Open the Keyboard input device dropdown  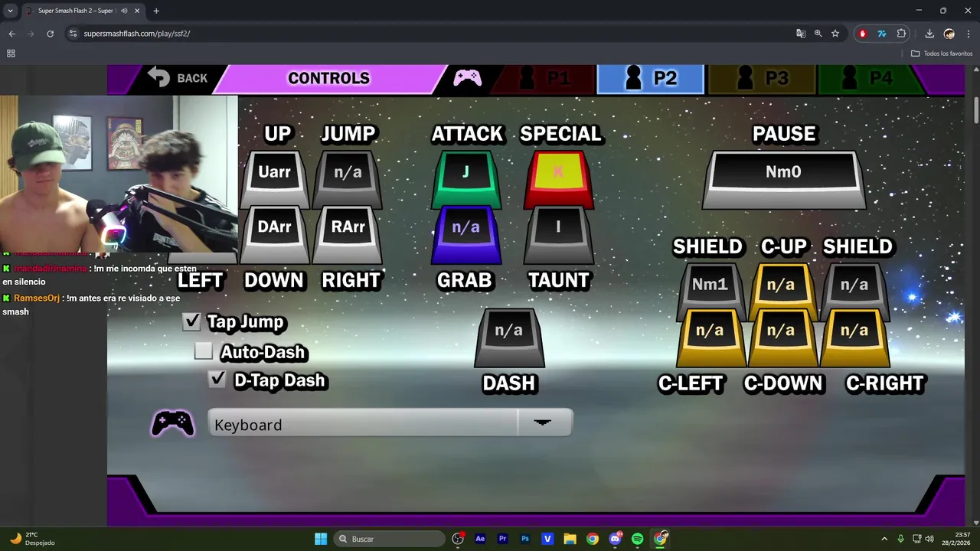[x=390, y=423]
